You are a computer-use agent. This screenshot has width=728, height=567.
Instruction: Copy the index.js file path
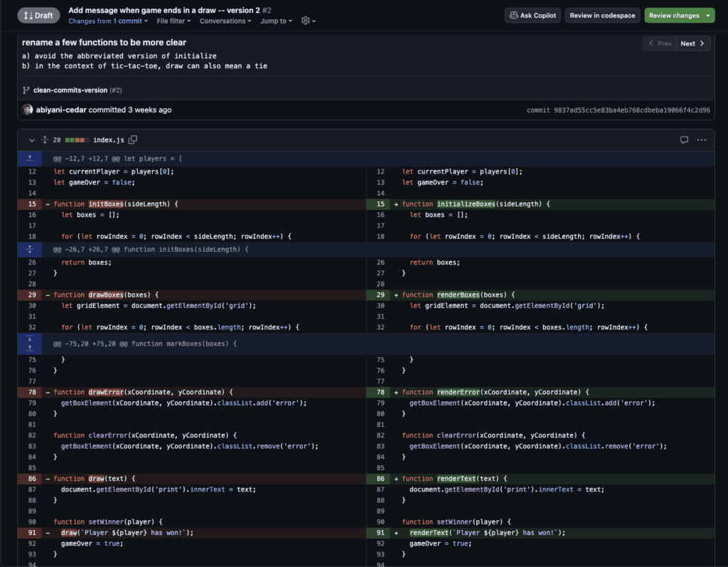click(133, 140)
